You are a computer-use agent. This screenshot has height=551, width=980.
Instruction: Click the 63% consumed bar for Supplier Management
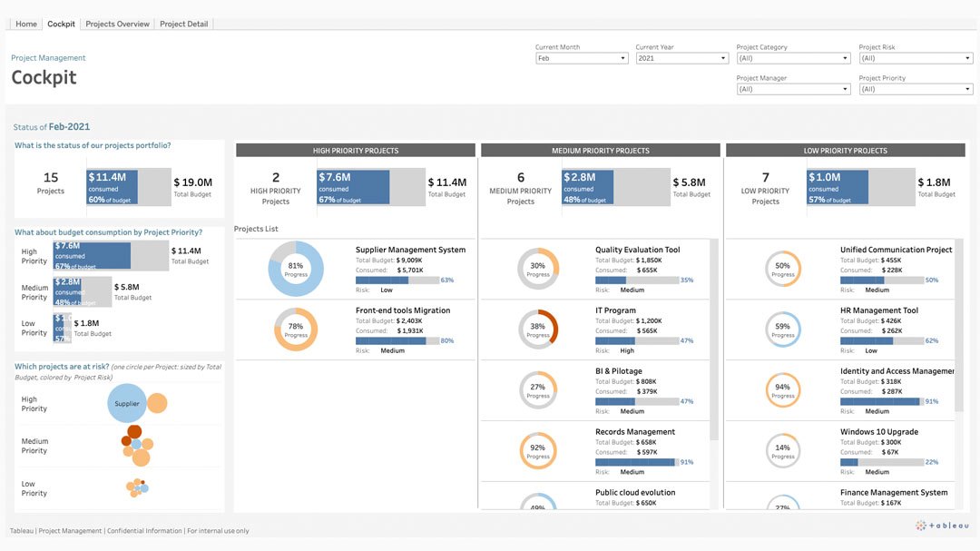(382, 280)
